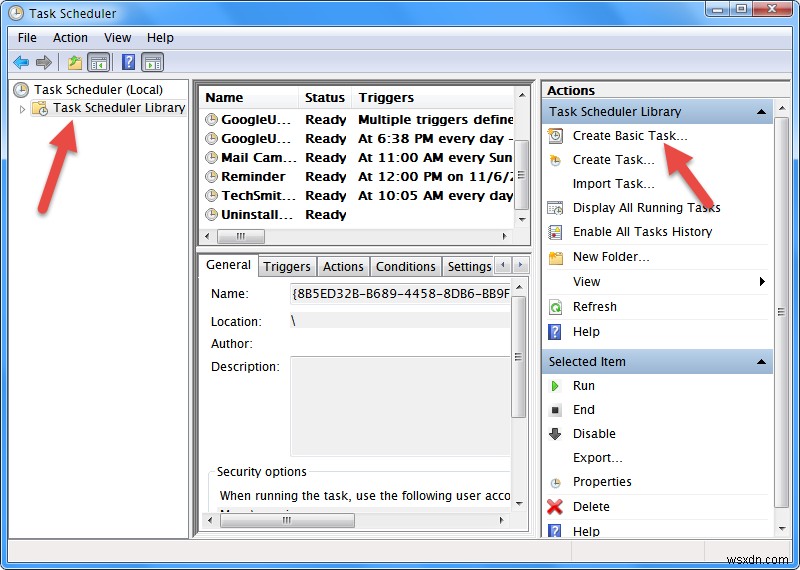Viewport: 800px width, 570px height.
Task: Sort by the Status column header
Action: coord(325,97)
